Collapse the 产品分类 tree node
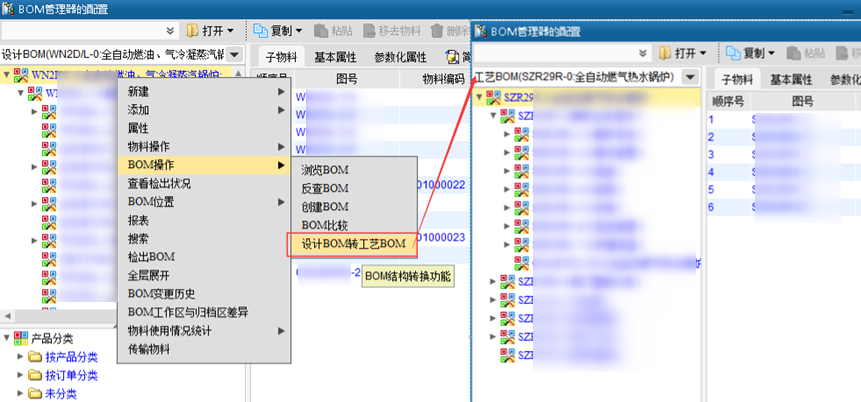861x402 pixels. coord(6,338)
